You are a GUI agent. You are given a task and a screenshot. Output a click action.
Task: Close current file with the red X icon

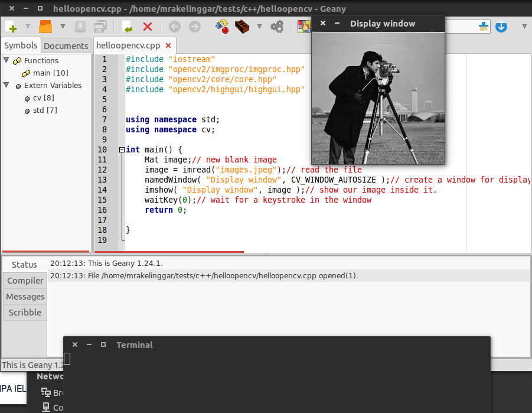click(148, 27)
